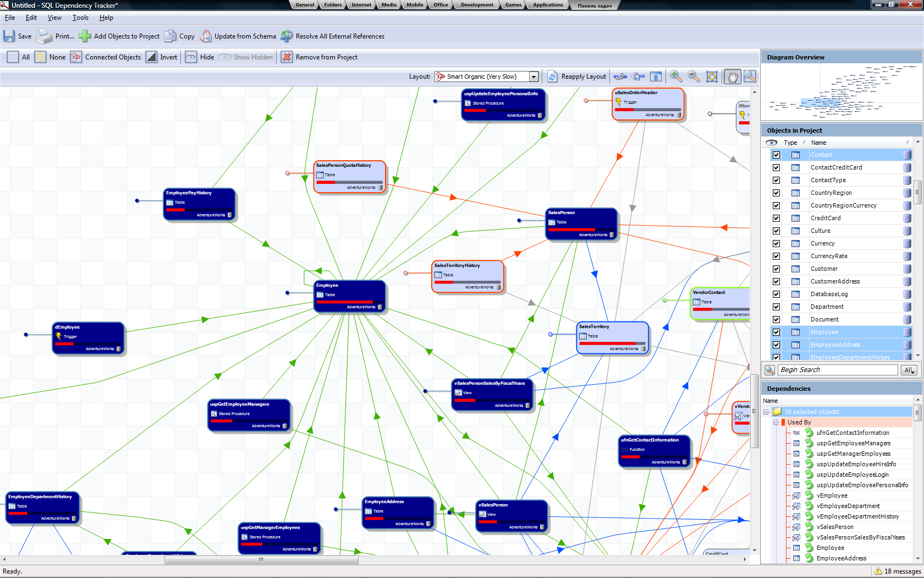Click the link connections toolbar icon
This screenshot has width=924, height=578.
pyautogui.click(x=620, y=77)
